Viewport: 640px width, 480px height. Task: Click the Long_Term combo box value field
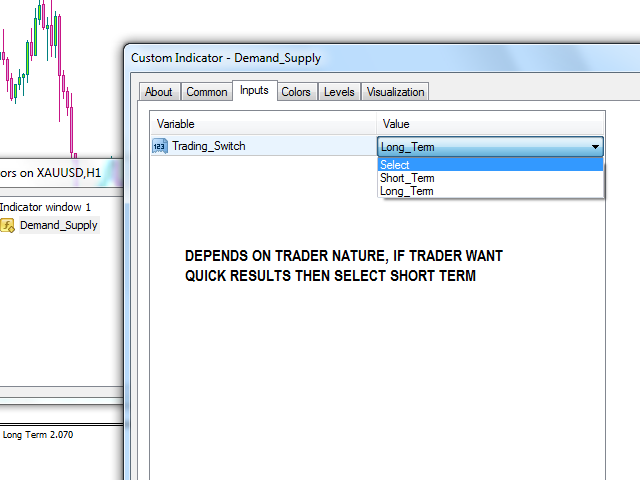coord(480,147)
